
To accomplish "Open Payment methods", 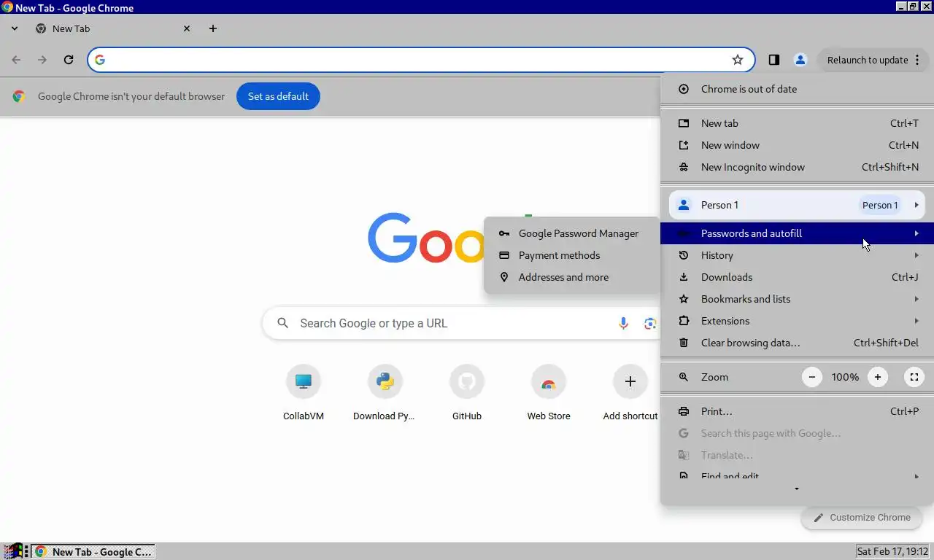I will [572, 255].
